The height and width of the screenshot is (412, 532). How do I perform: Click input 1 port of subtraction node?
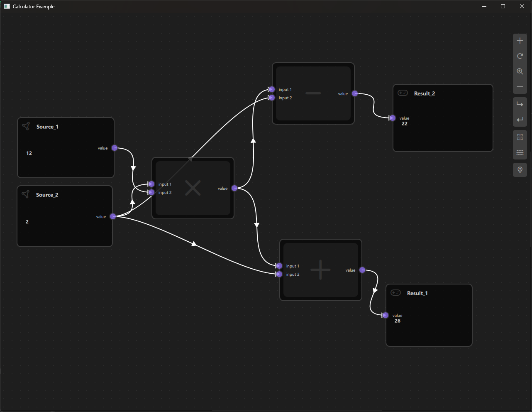(272, 89)
